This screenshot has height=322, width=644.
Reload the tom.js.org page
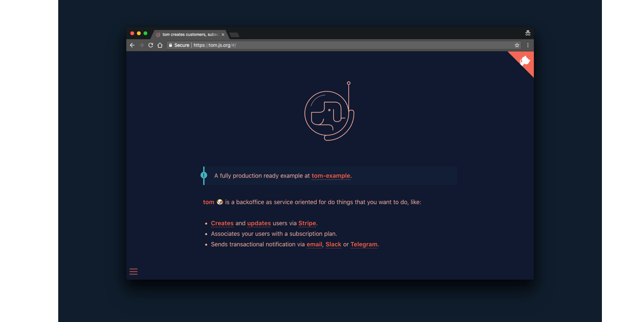click(150, 45)
